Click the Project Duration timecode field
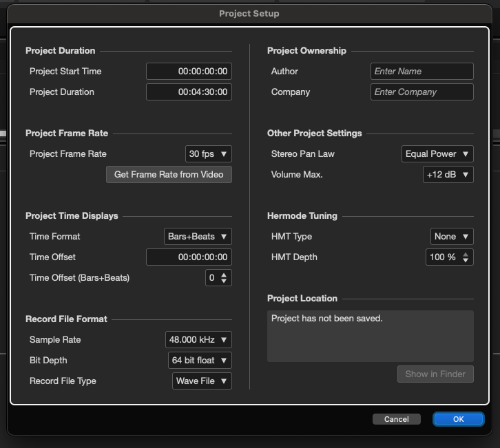Viewport: 500px width, 448px height. (189, 92)
